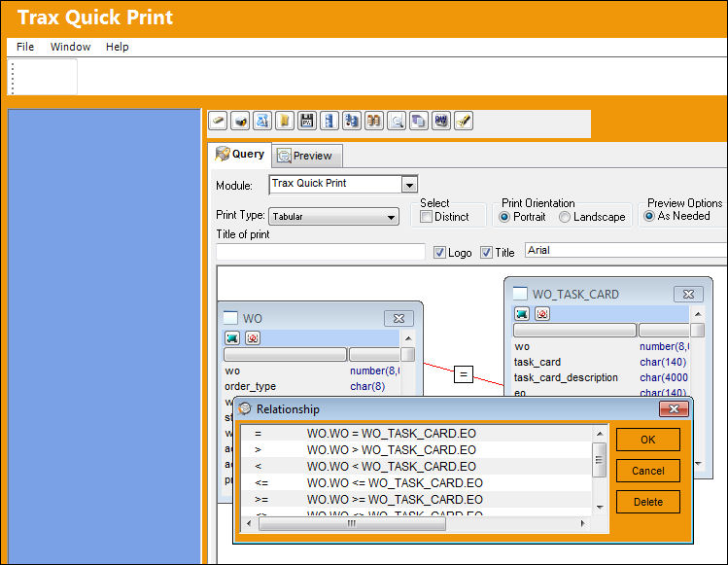Click the magnifying glass toolbar icon
This screenshot has height=565, width=728.
click(396, 121)
